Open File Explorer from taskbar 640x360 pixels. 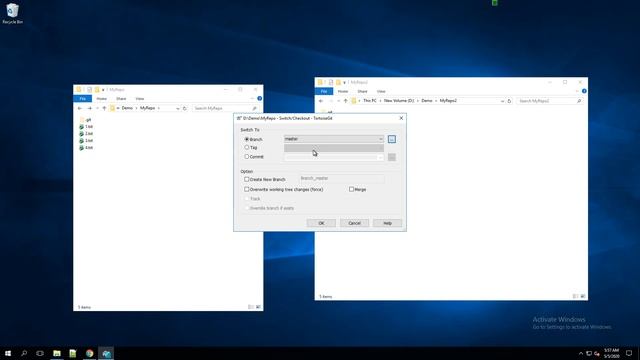point(57,353)
